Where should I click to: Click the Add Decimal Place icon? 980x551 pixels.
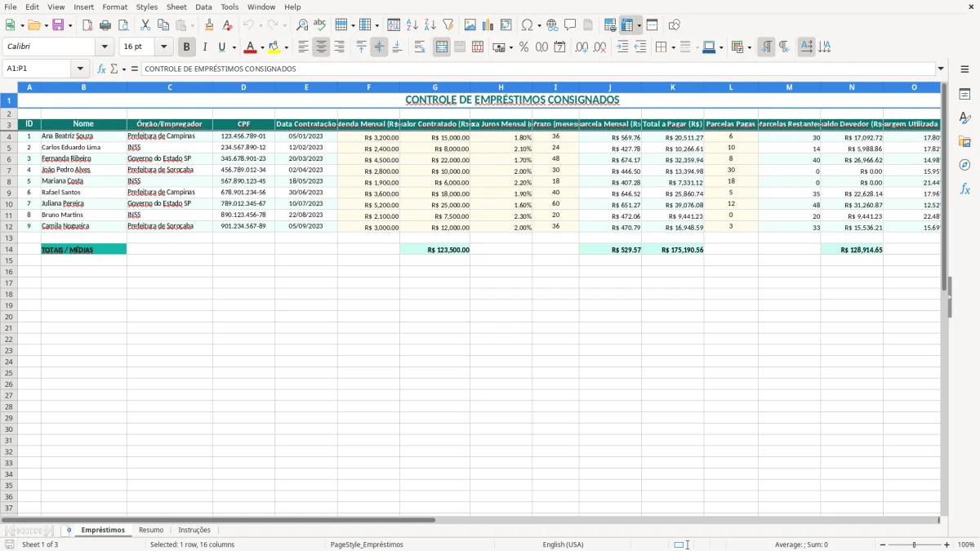pos(581,47)
